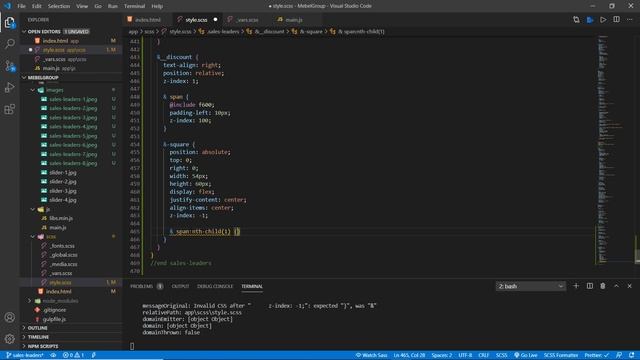The image size is (640, 360).
Task: Click the Run play icon in editor toolbar
Action: coord(603,20)
